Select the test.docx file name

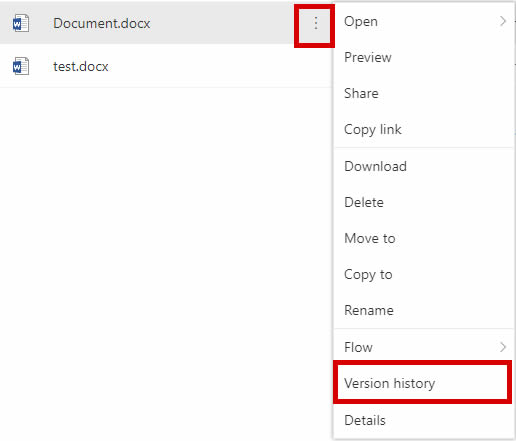pos(81,66)
